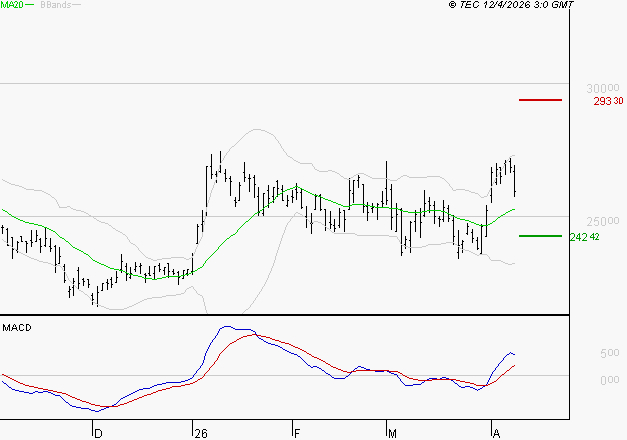
Task: Click the BBands legend label
Action: 56,5
